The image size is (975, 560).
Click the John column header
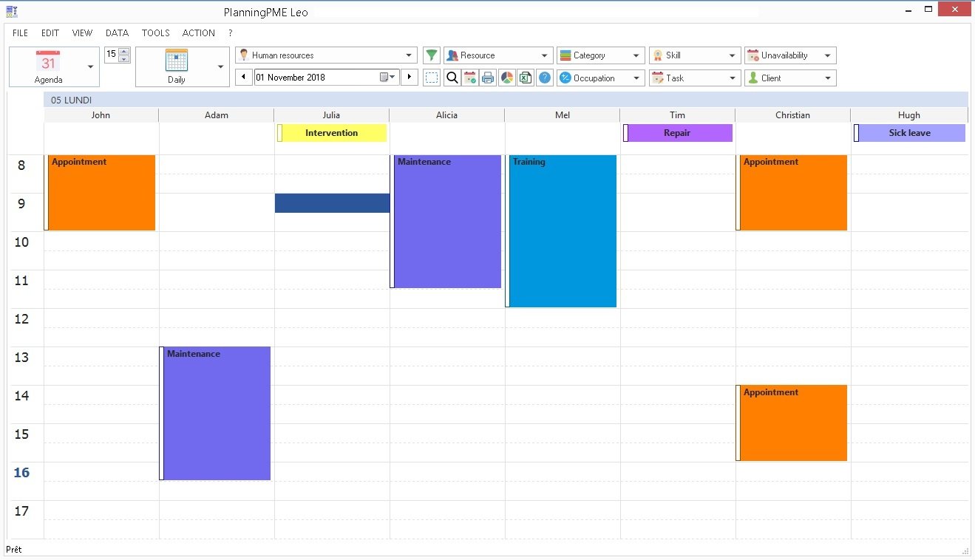click(x=101, y=115)
